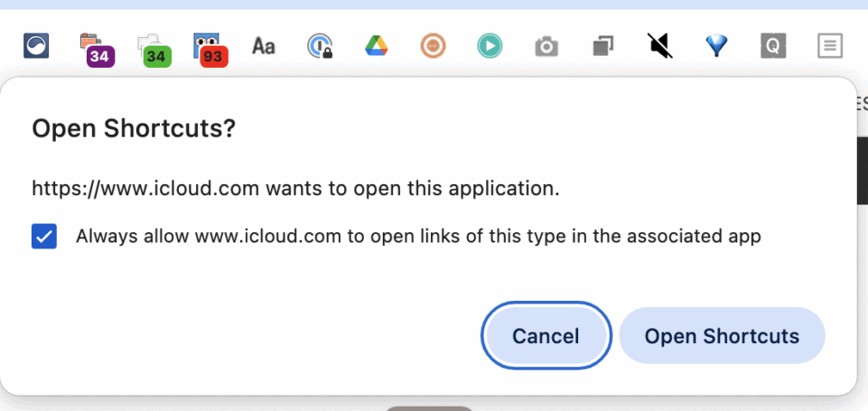Click the blue funnel filter extension icon

[x=716, y=46]
